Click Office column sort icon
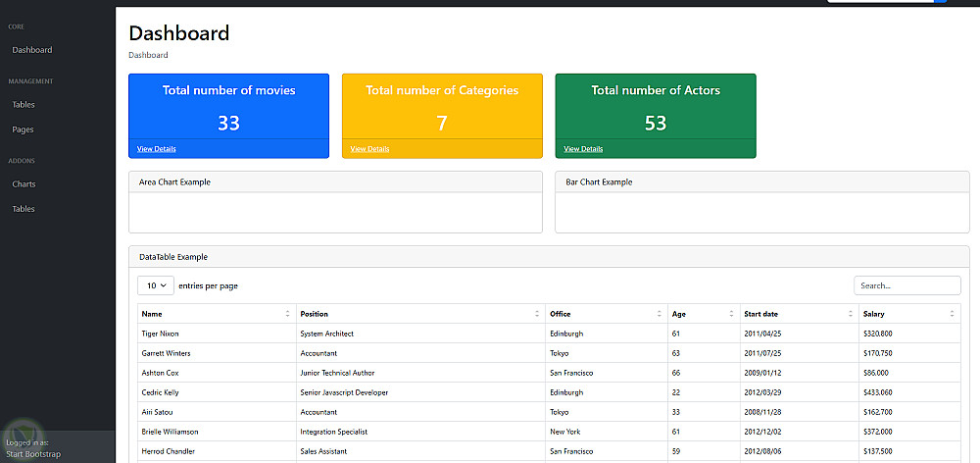 tap(660, 314)
